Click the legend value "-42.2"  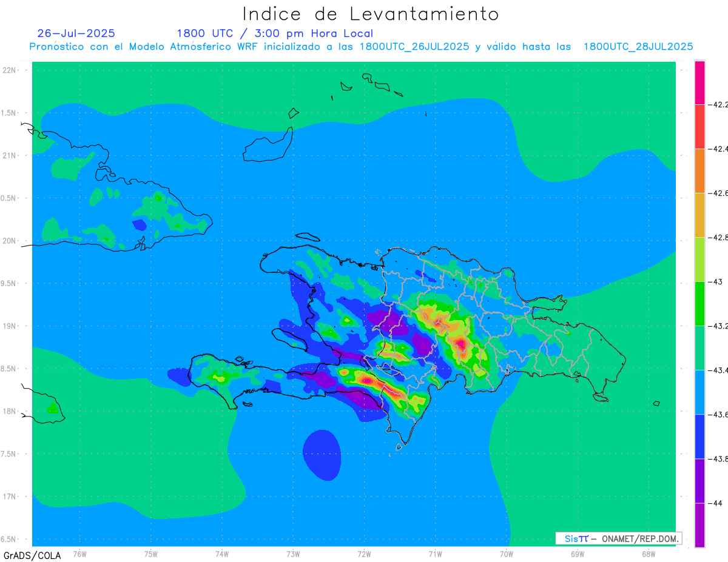tap(718, 104)
